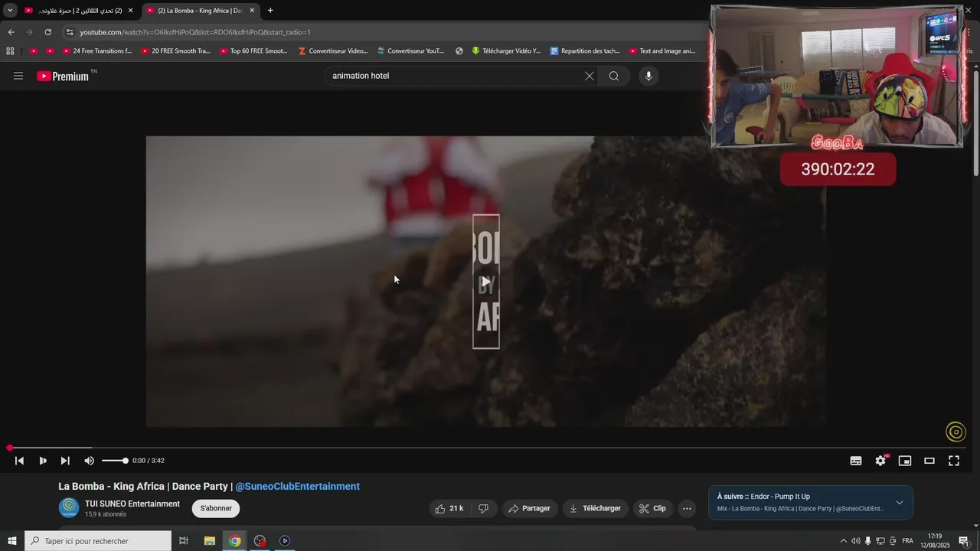Open the 24 Free Transitions bookmark

click(97, 51)
